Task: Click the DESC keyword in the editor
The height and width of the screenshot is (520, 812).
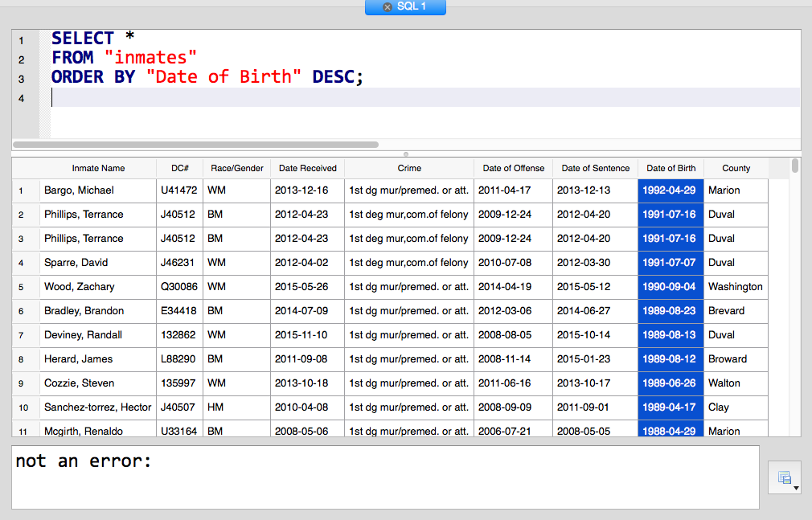Action: [333, 77]
